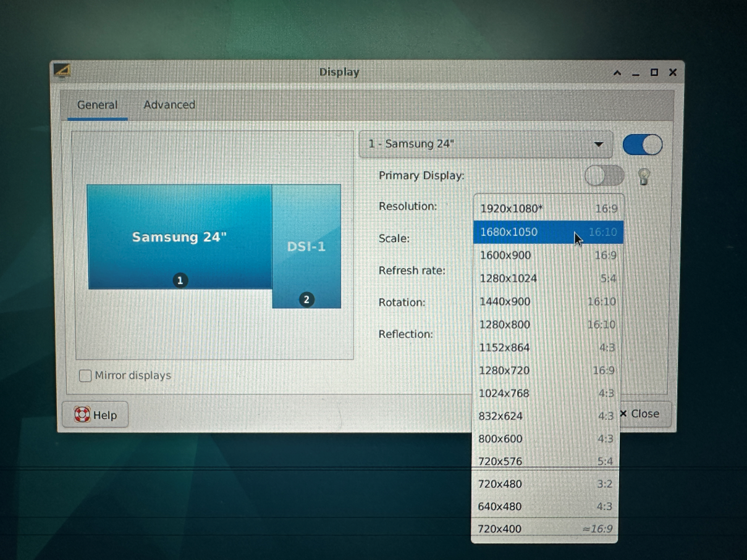747x560 pixels.
Task: Minimize the Display window
Action: pos(636,73)
